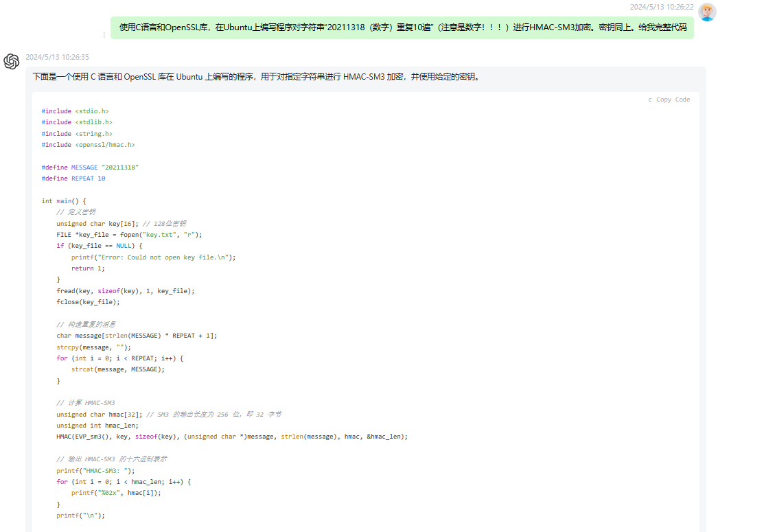This screenshot has height=532, width=764.
Task: Click the "return 1;" statement
Action: pyautogui.click(x=87, y=268)
